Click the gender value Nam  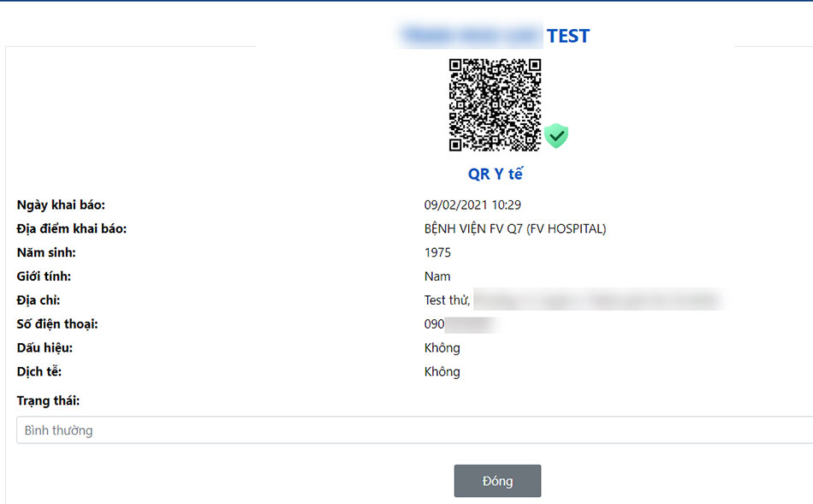click(437, 276)
